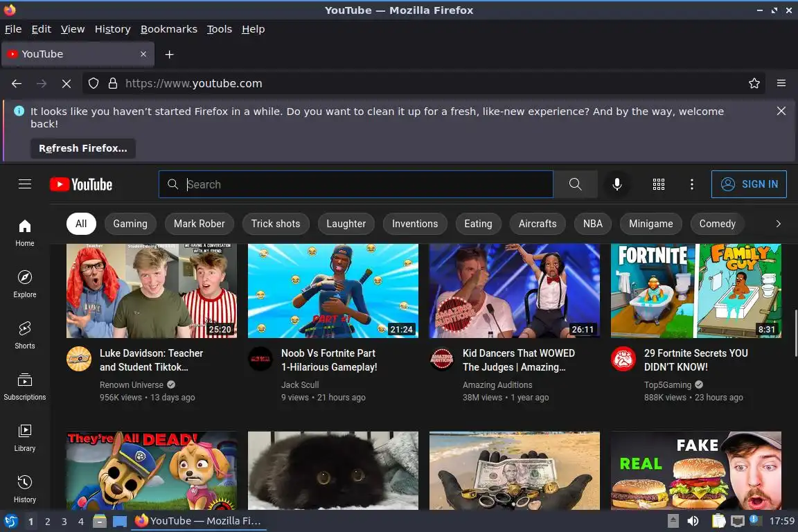The width and height of the screenshot is (798, 532).
Task: Go to Home in the sidebar
Action: pyautogui.click(x=24, y=233)
